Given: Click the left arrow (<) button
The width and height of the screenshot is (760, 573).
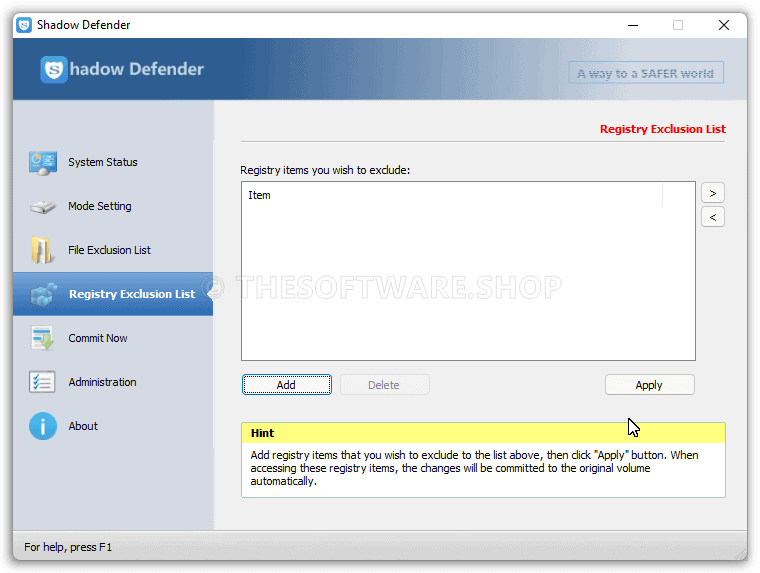Looking at the screenshot, I should [x=712, y=217].
